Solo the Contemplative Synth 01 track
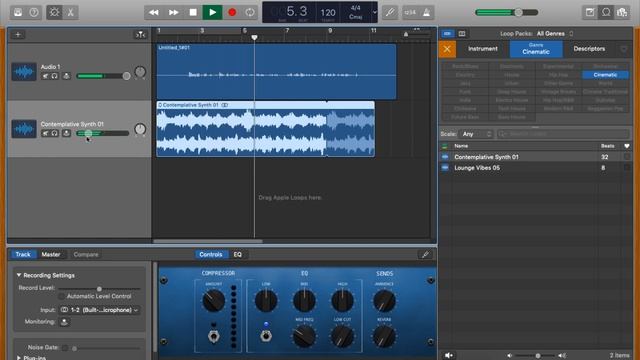The width and height of the screenshot is (640, 360). 54,133
